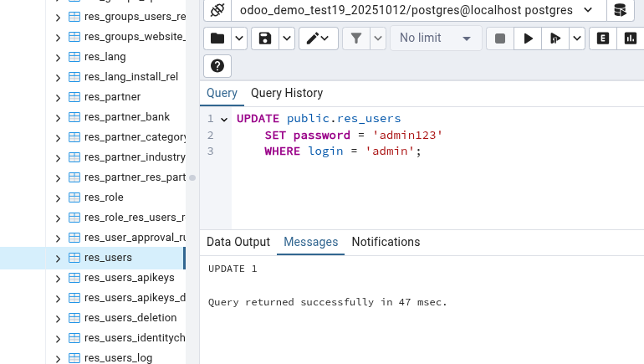Open the save file options arrow
The height and width of the screenshot is (364, 644).
pos(287,38)
